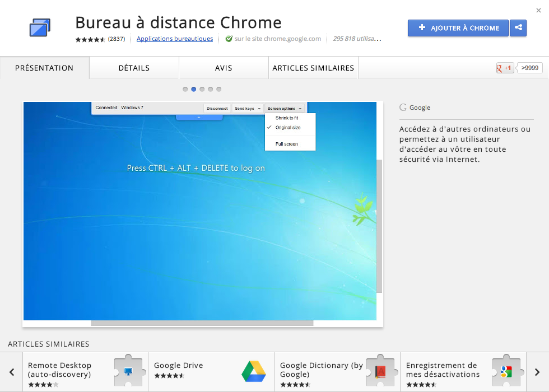
Task: Open the Applications bureautiques category link
Action: 175,39
